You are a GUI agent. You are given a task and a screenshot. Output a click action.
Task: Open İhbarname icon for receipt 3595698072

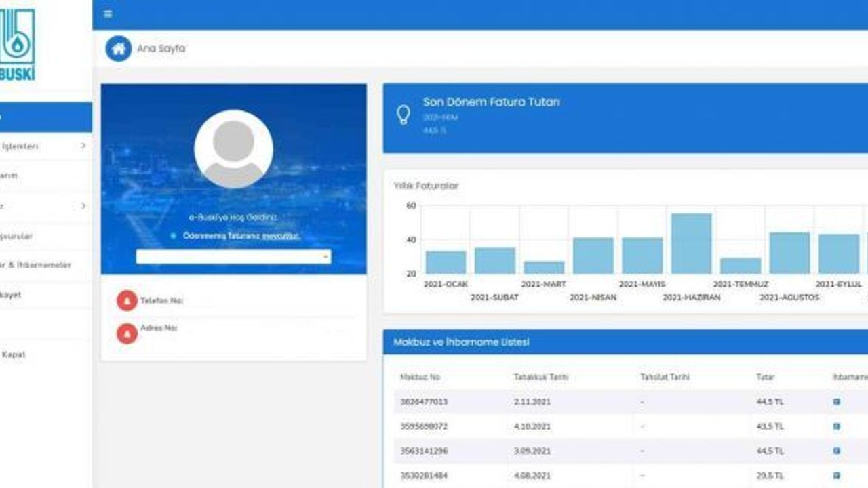point(837,426)
